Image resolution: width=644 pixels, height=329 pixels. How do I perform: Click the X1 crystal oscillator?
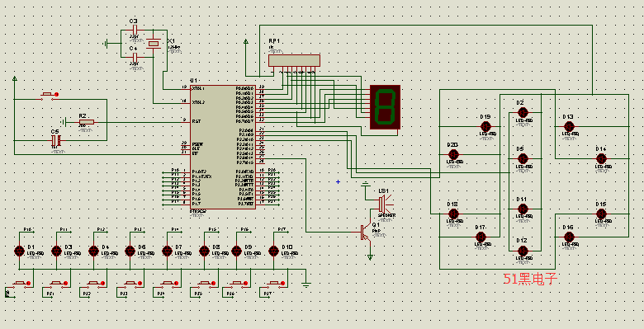(154, 43)
